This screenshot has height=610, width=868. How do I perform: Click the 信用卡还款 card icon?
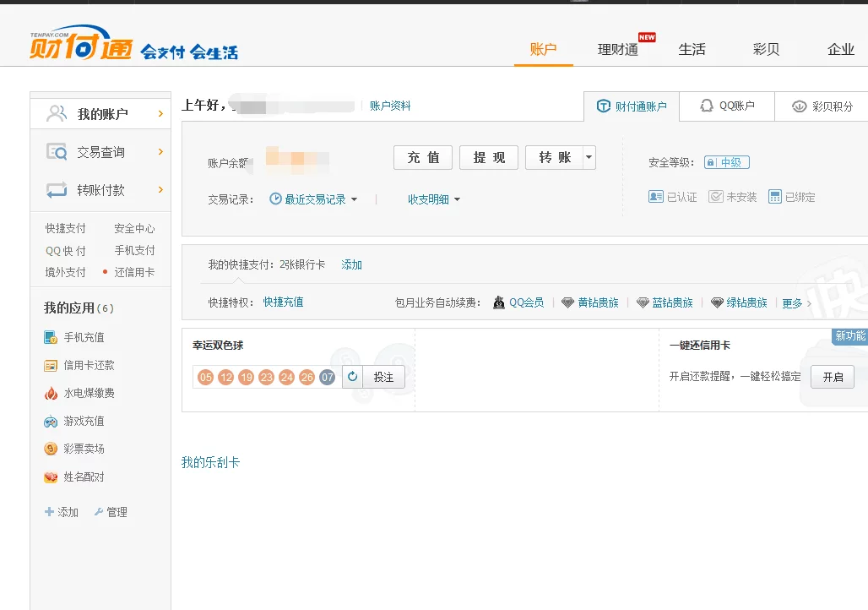(51, 366)
